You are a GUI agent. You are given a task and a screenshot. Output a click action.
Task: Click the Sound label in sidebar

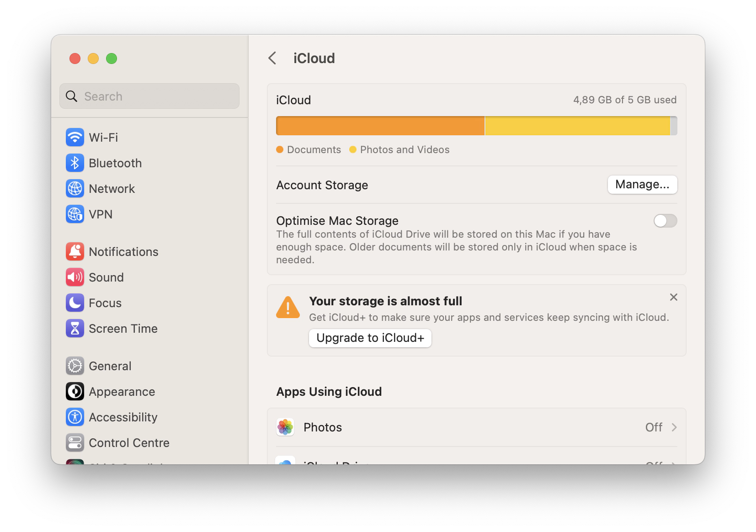click(106, 277)
